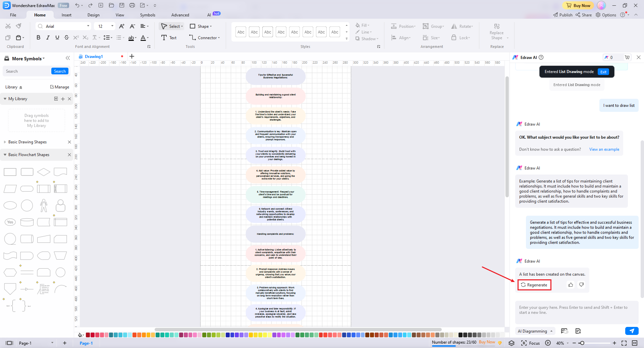Open the View ribbon tab

tap(120, 15)
